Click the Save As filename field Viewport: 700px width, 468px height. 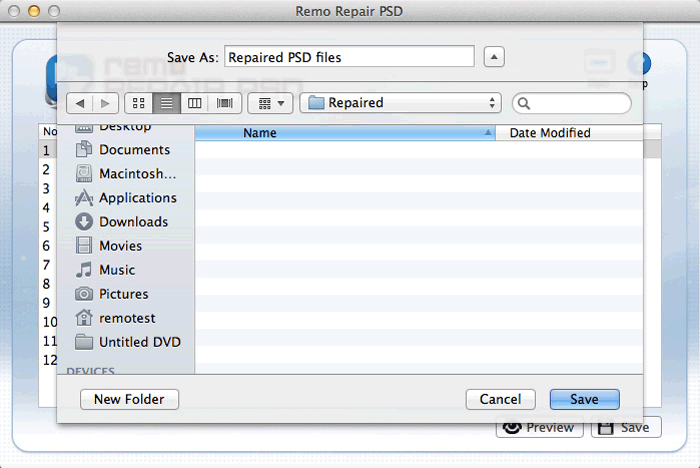tap(349, 57)
